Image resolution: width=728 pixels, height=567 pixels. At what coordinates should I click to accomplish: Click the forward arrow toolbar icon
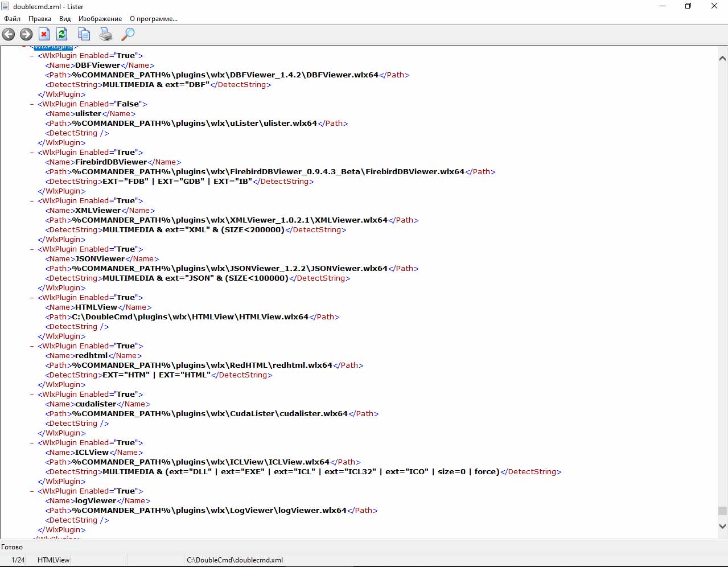click(26, 35)
